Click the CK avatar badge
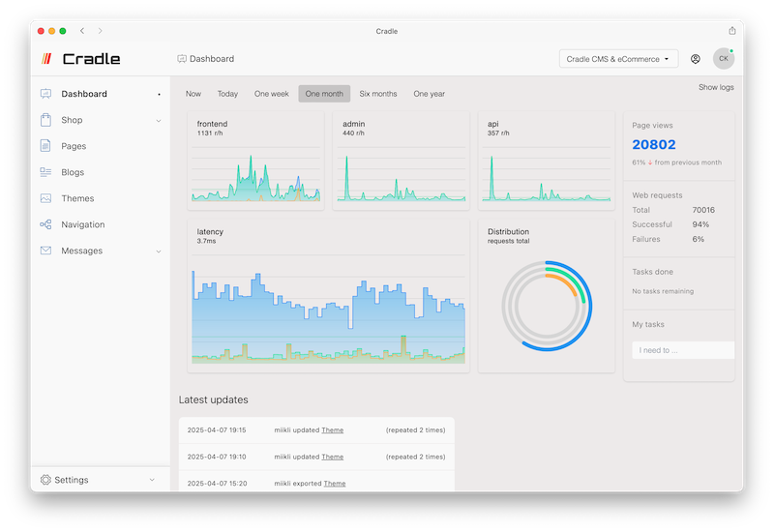 point(723,59)
